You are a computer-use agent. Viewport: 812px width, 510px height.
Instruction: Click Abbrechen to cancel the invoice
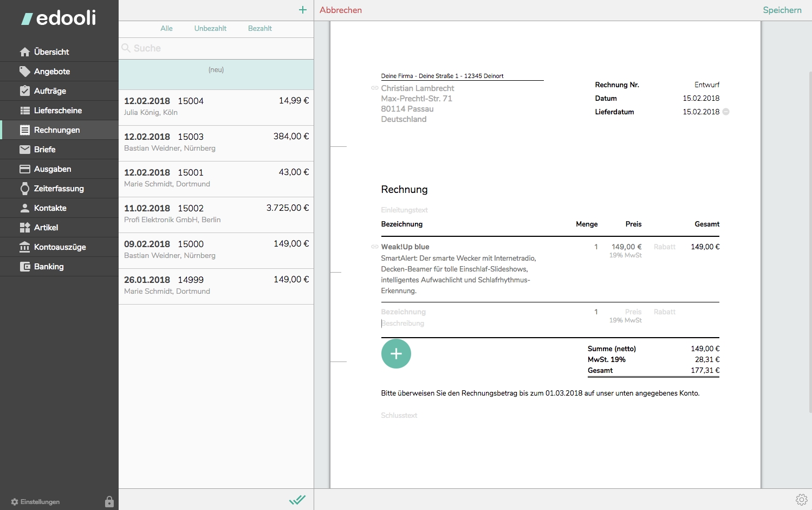coord(341,10)
